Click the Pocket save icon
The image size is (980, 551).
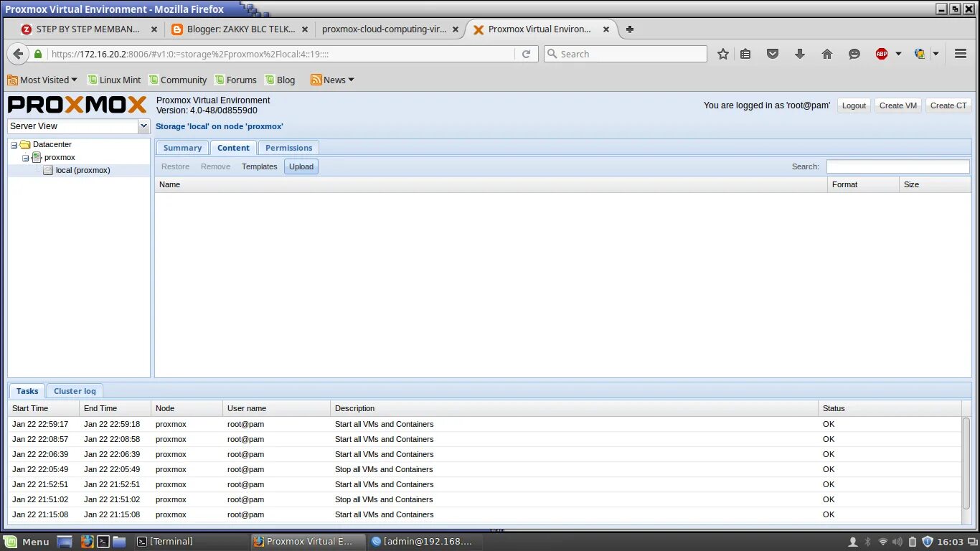(x=773, y=54)
